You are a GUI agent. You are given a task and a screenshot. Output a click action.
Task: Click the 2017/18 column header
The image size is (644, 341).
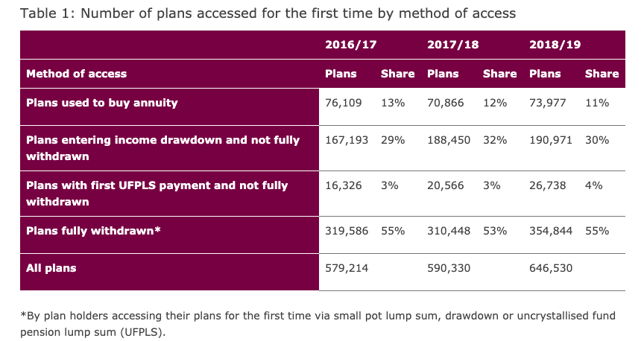pos(452,45)
